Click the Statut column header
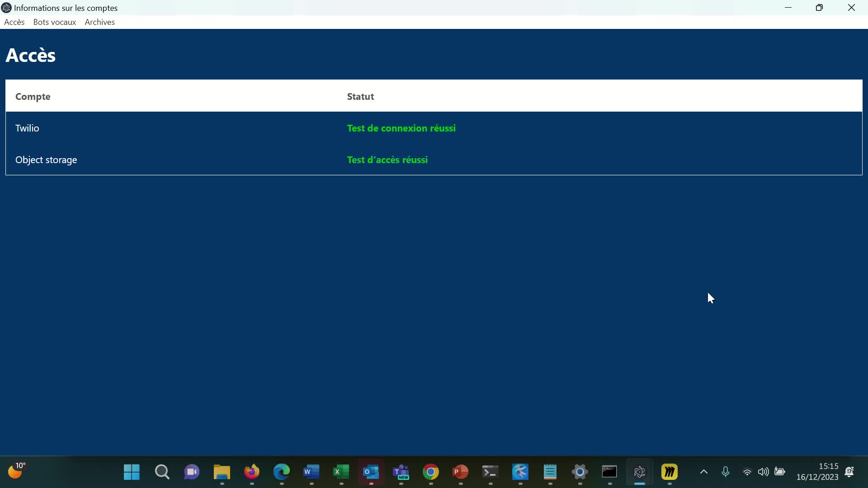The width and height of the screenshot is (868, 488). 360,97
